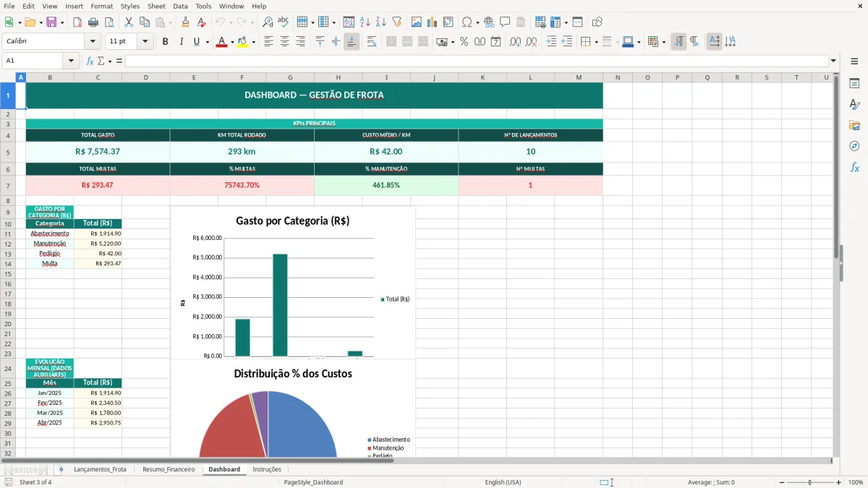Toggle Wrap Text

click(372, 42)
